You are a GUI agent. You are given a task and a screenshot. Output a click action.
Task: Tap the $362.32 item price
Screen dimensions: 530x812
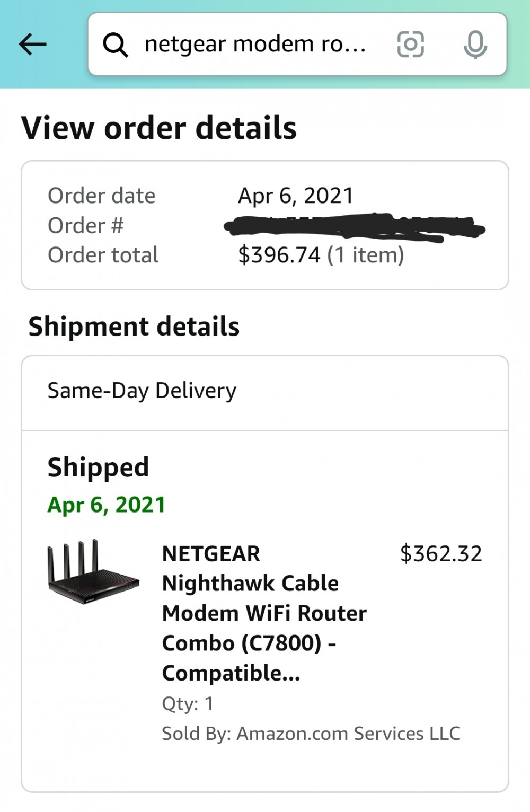[441, 553]
